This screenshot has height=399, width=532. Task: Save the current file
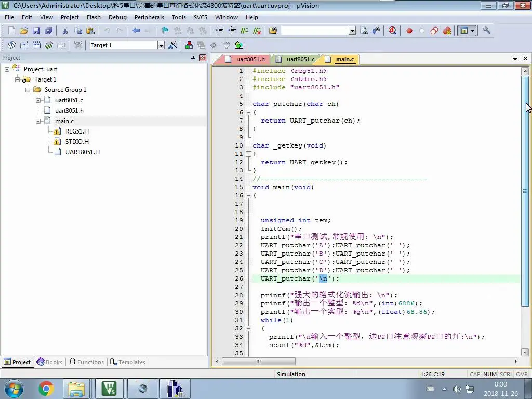[x=36, y=31]
